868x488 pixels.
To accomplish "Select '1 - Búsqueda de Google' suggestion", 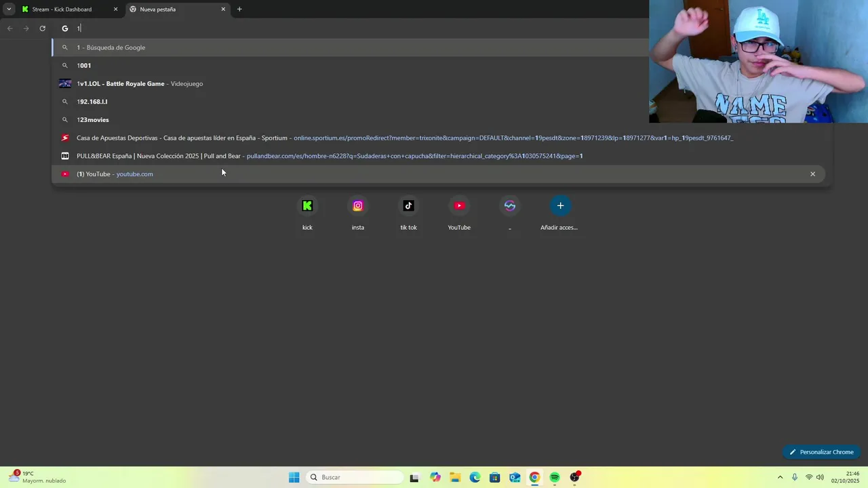I will coord(350,47).
